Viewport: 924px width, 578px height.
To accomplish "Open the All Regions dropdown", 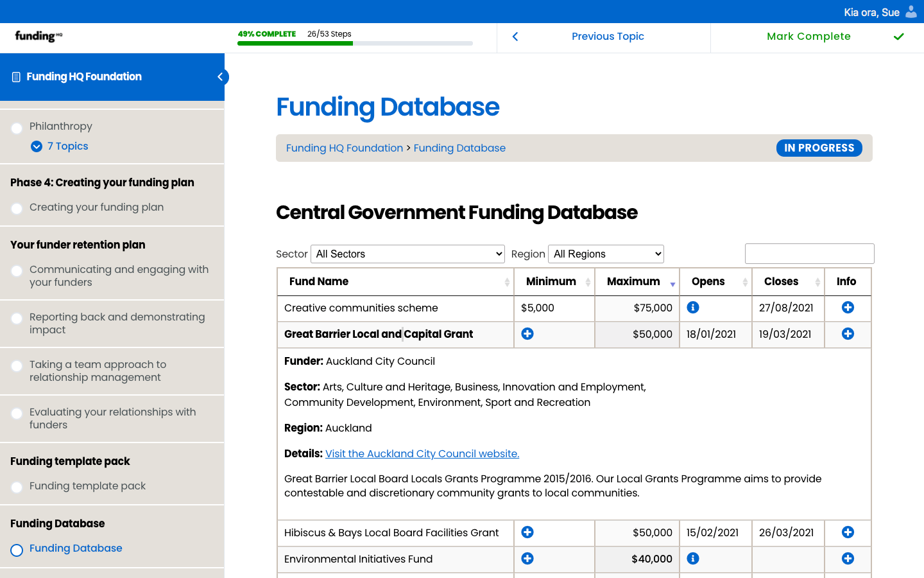I will pos(606,254).
